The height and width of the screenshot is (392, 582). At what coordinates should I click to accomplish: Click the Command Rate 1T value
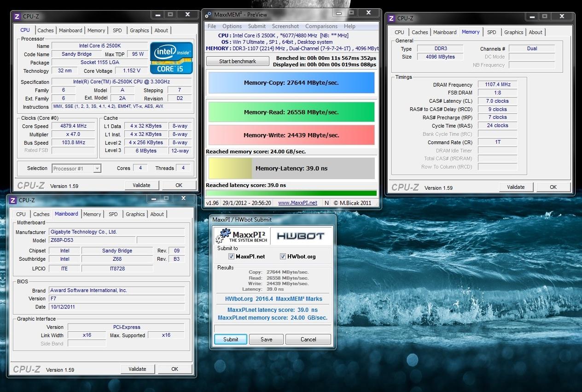pos(498,142)
